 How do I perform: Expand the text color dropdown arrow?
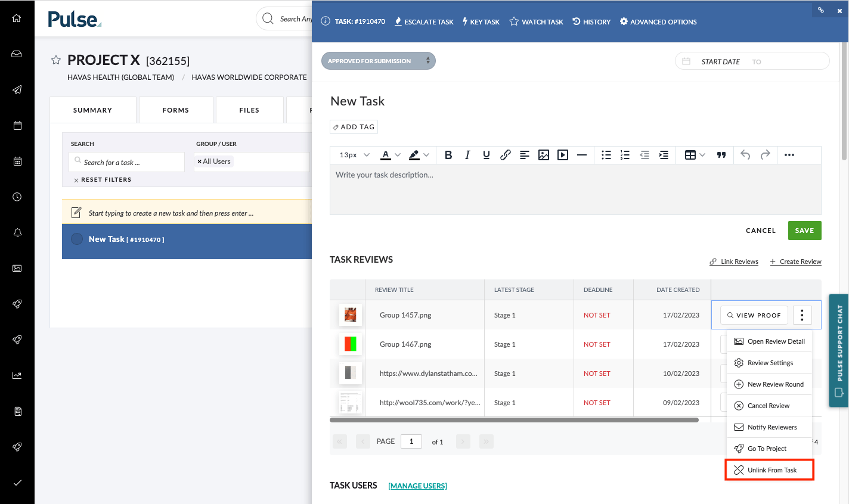pyautogui.click(x=398, y=155)
